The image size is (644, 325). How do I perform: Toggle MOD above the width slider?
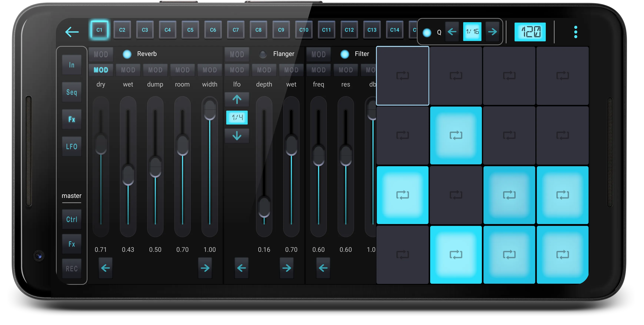pyautogui.click(x=210, y=70)
